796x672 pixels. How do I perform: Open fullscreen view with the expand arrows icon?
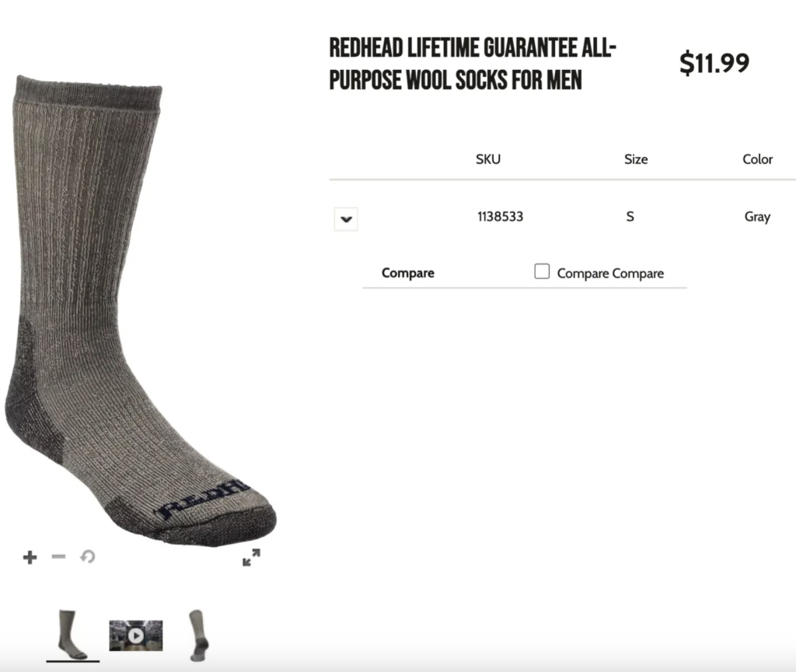(x=251, y=557)
